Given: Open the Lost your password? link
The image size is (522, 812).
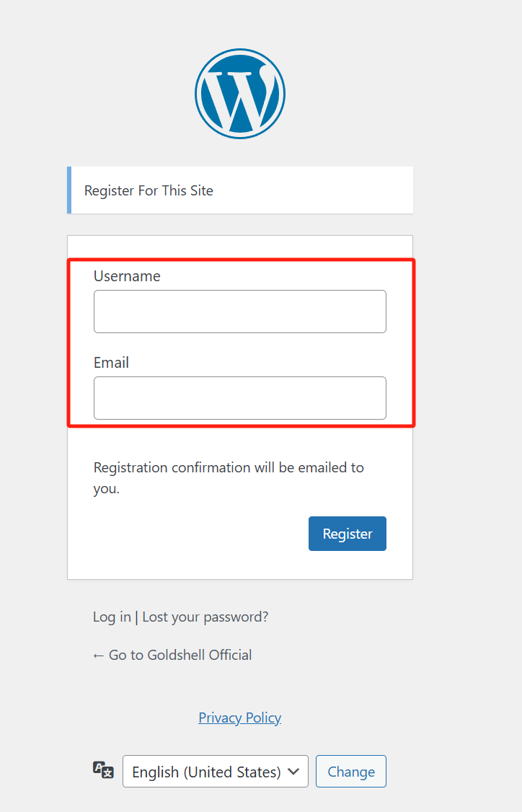Looking at the screenshot, I should click(205, 617).
